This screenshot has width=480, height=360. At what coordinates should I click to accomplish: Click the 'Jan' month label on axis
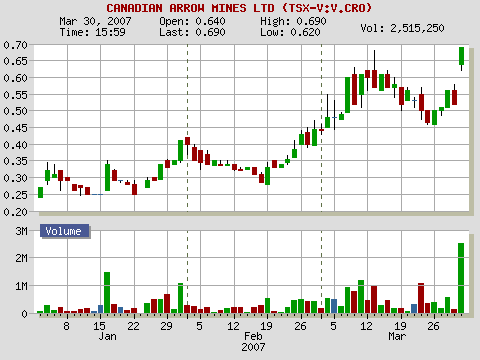(x=107, y=337)
